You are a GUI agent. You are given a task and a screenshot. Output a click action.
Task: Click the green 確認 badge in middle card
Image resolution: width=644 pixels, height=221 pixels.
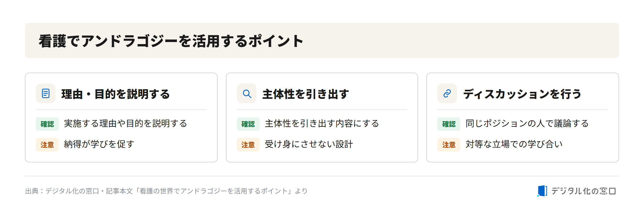pyautogui.click(x=248, y=124)
